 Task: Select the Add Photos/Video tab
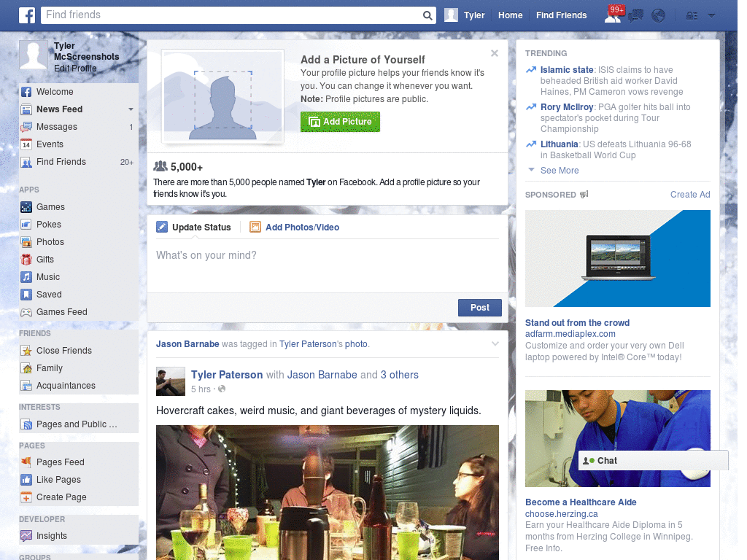[x=295, y=227]
